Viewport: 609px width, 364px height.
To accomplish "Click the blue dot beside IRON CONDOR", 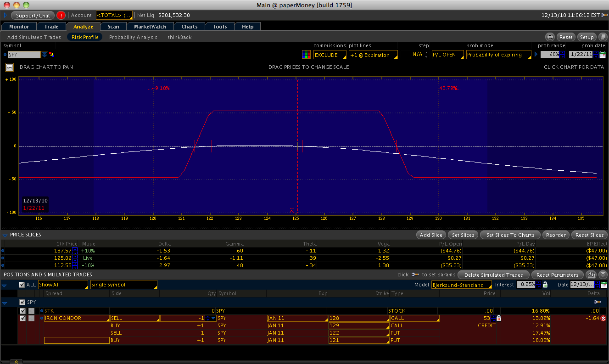I will click(42, 318).
